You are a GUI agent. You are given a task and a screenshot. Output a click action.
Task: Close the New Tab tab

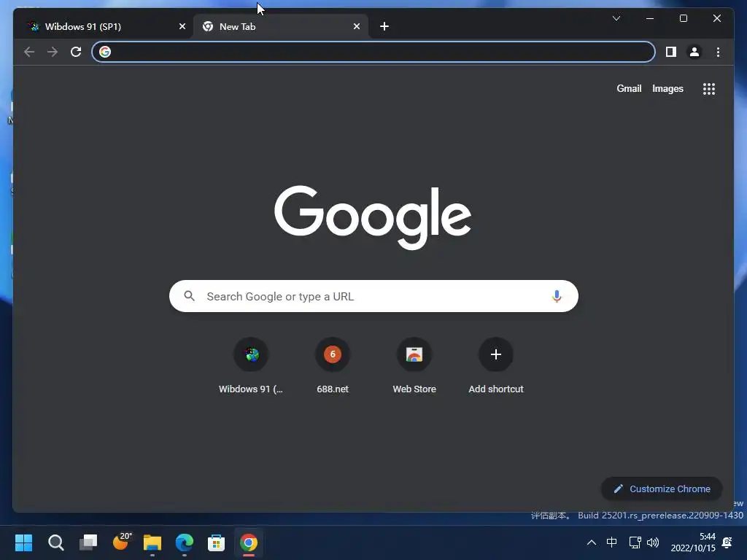[x=356, y=27]
